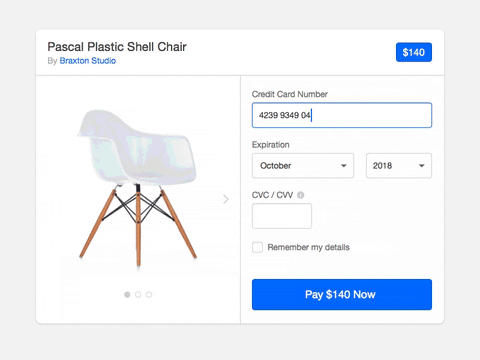This screenshot has height=360, width=480.
Task: Click the Pascal Plastic Shell Chair title
Action: click(117, 47)
